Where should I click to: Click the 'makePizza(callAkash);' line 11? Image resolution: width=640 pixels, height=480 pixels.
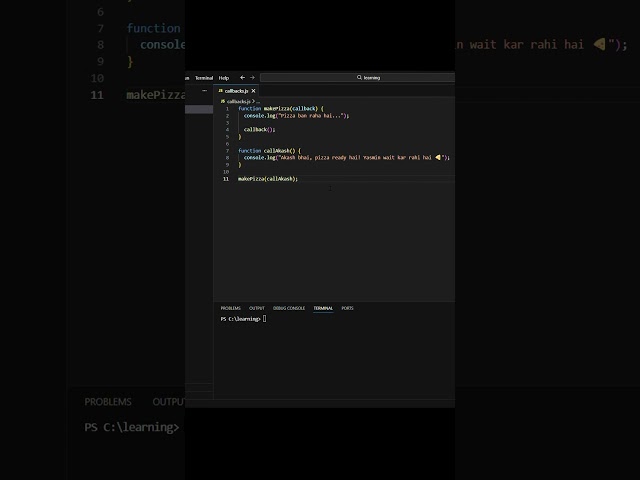point(268,179)
